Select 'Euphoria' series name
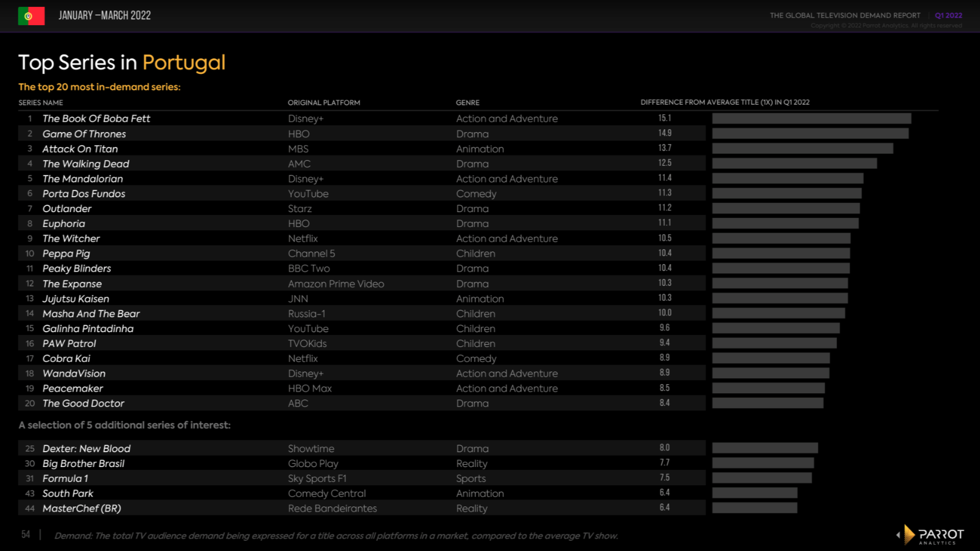The image size is (980, 551). (x=63, y=223)
